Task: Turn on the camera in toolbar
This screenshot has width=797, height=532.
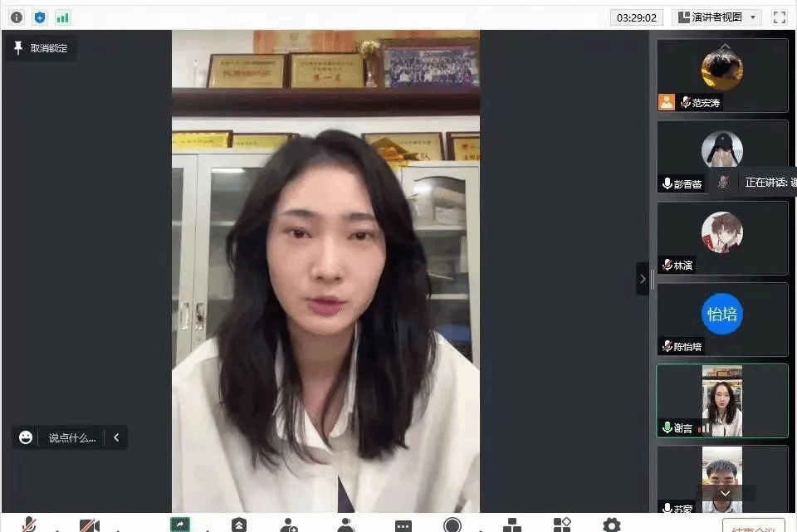Action: (89, 525)
